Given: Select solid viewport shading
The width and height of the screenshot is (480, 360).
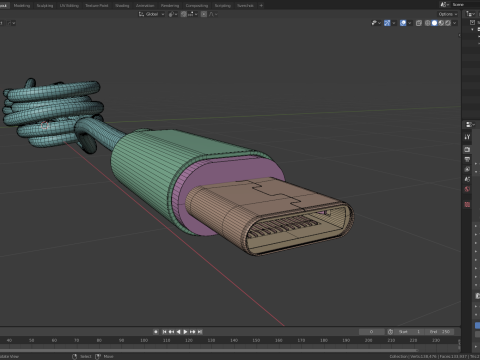Looking at the screenshot, I should (x=434, y=23).
